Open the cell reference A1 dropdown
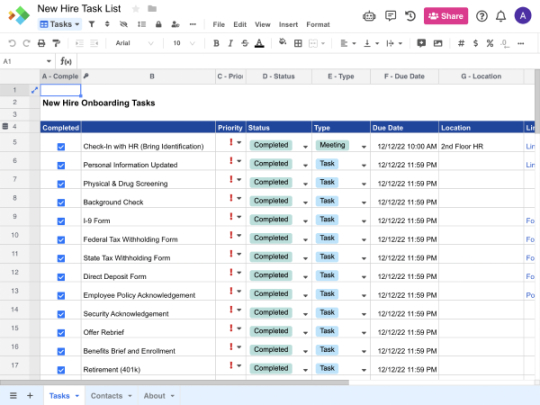The height and width of the screenshot is (405, 540). coord(49,61)
